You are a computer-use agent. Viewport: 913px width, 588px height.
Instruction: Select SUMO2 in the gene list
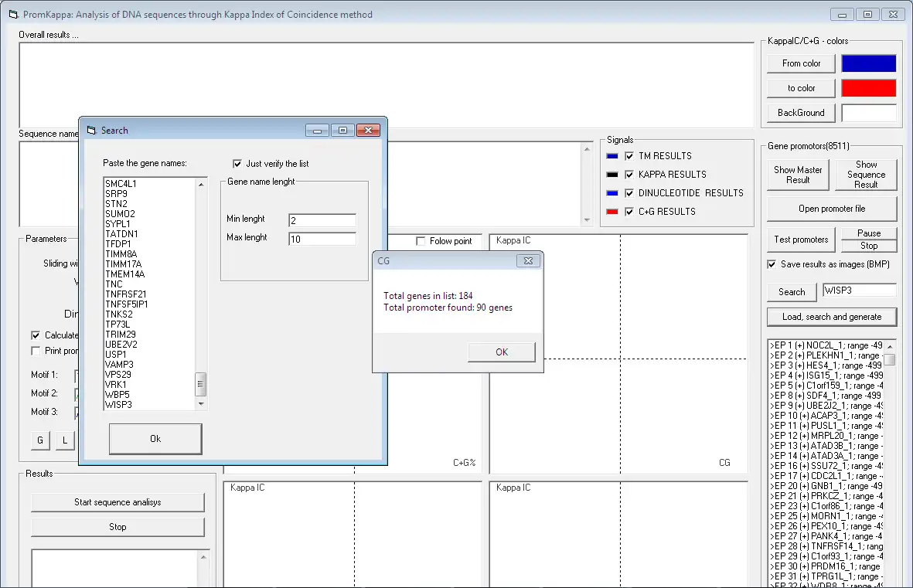120,214
